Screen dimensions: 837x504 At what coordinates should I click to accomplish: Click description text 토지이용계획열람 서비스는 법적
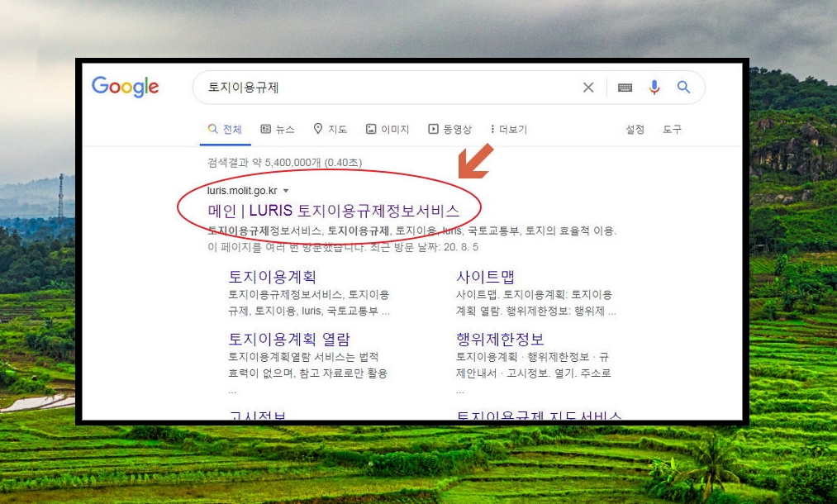coord(303,357)
